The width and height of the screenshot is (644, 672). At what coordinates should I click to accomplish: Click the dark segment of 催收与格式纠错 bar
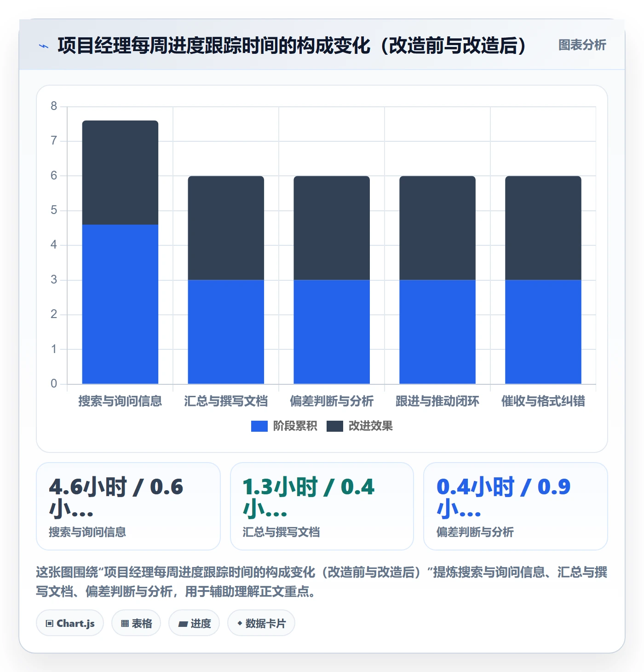(543, 228)
